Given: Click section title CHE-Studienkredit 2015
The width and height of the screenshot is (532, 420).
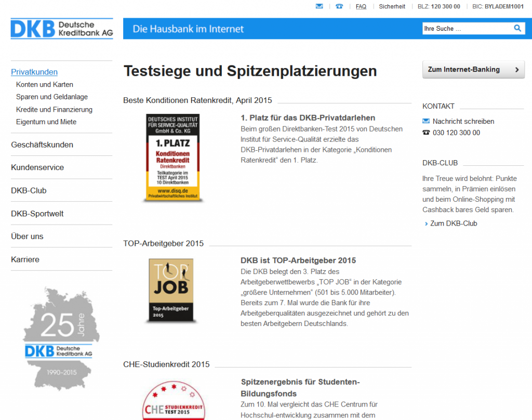Looking at the screenshot, I should (x=166, y=364).
